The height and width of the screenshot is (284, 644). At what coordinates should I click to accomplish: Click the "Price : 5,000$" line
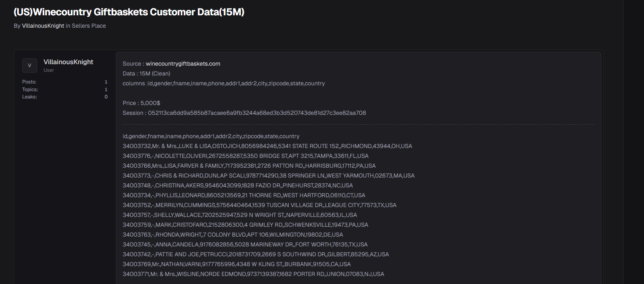click(x=141, y=103)
